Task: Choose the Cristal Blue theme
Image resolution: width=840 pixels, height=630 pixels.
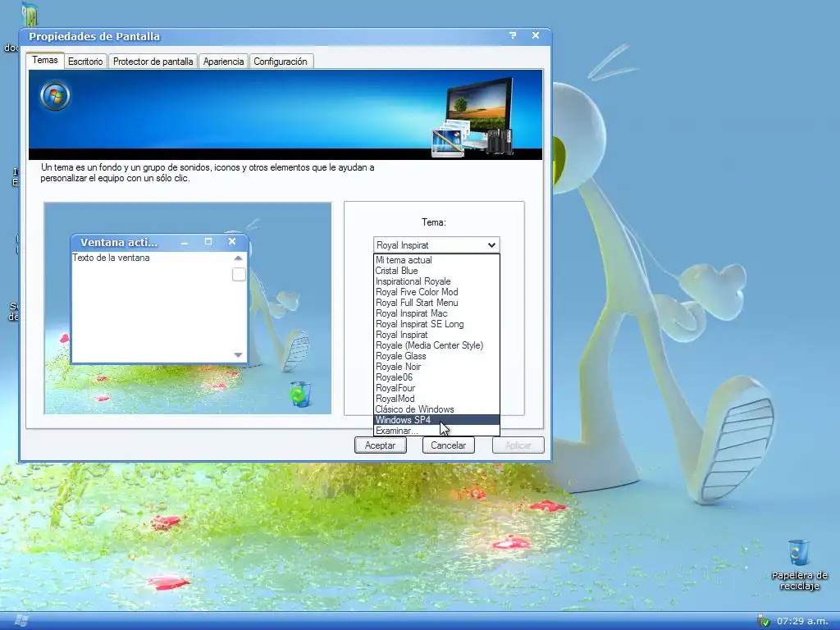Action: [x=436, y=271]
